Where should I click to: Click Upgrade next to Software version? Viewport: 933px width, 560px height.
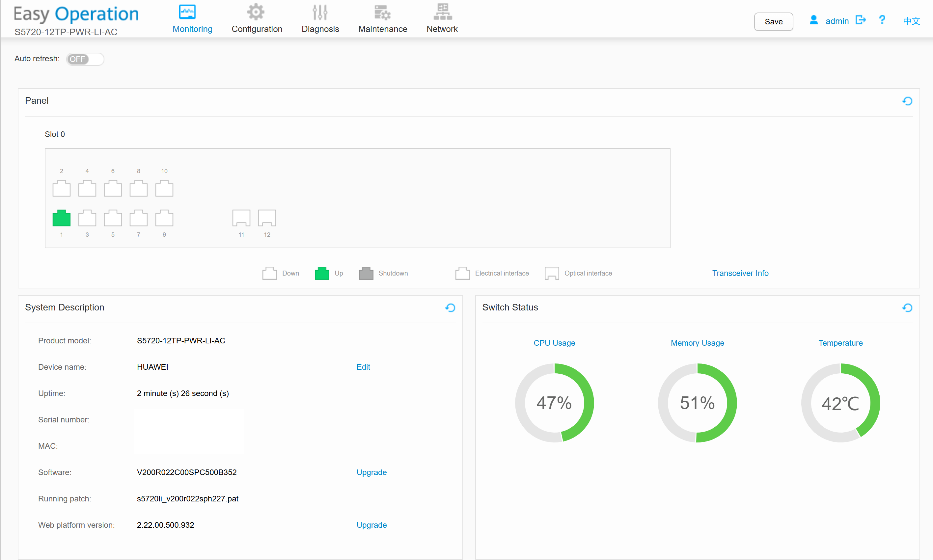pos(371,472)
